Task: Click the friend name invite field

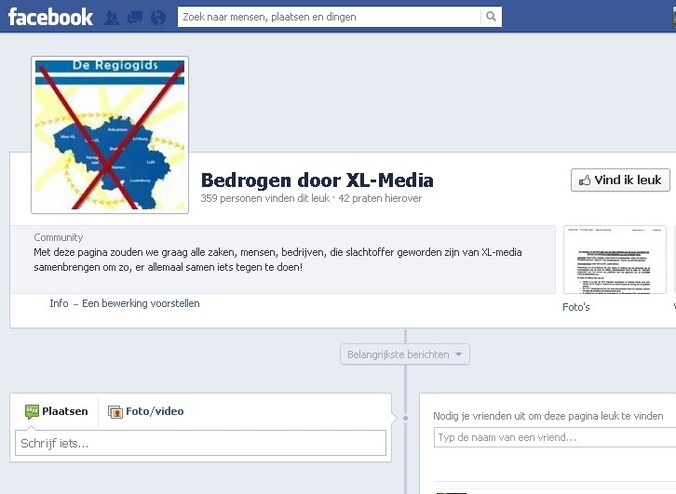Action: coord(555,437)
